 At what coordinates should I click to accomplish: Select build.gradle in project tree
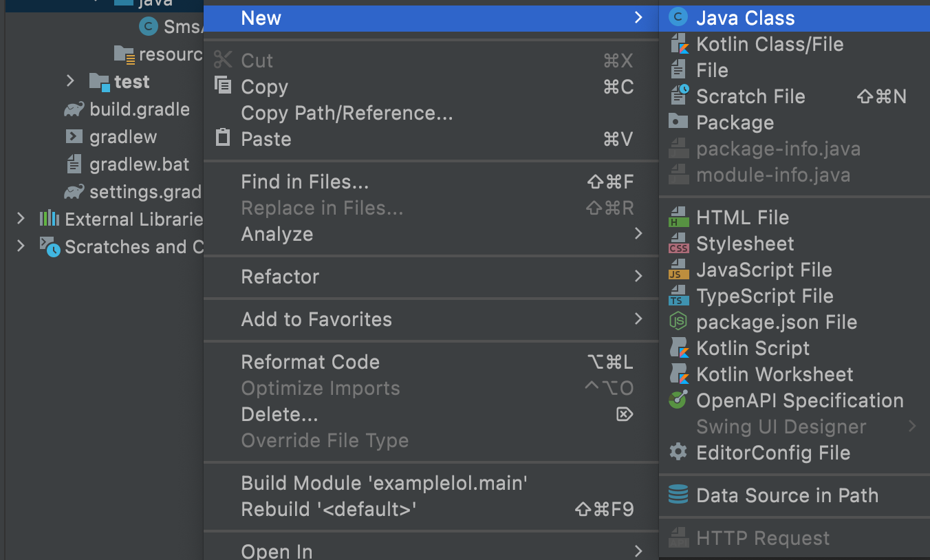point(140,109)
